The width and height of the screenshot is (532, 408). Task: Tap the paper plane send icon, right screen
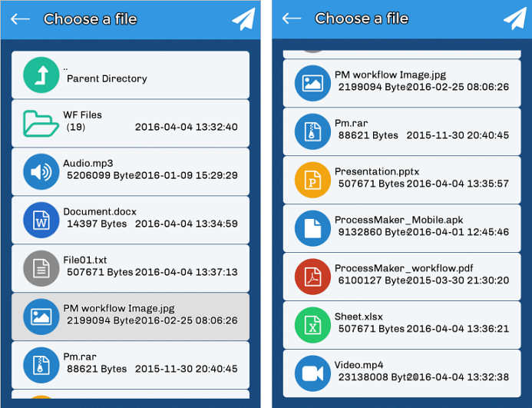pos(514,19)
